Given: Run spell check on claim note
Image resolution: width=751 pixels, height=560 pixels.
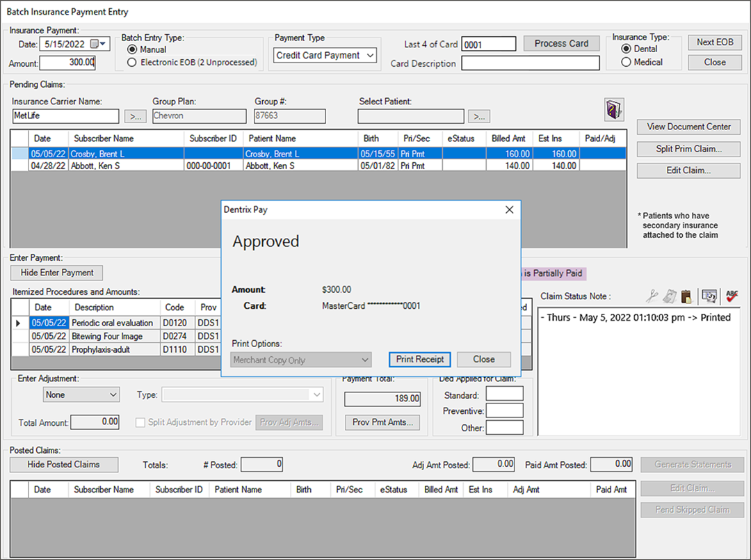Looking at the screenshot, I should point(732,296).
